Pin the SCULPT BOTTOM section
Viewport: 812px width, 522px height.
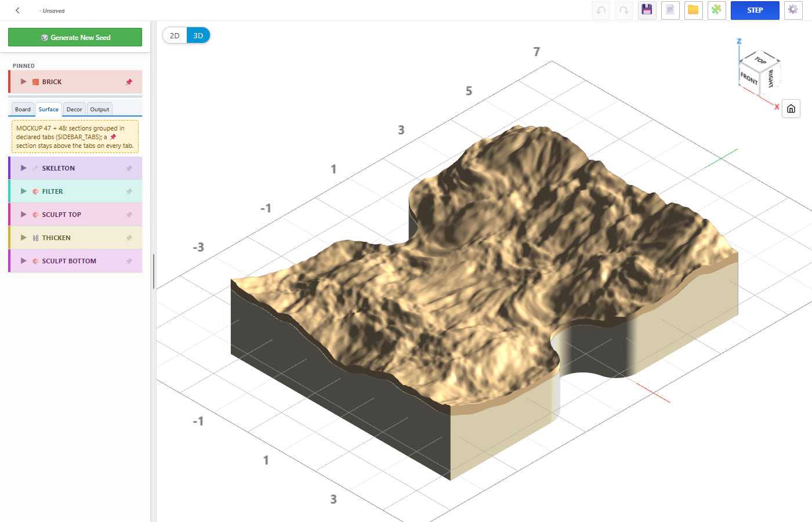click(x=129, y=261)
